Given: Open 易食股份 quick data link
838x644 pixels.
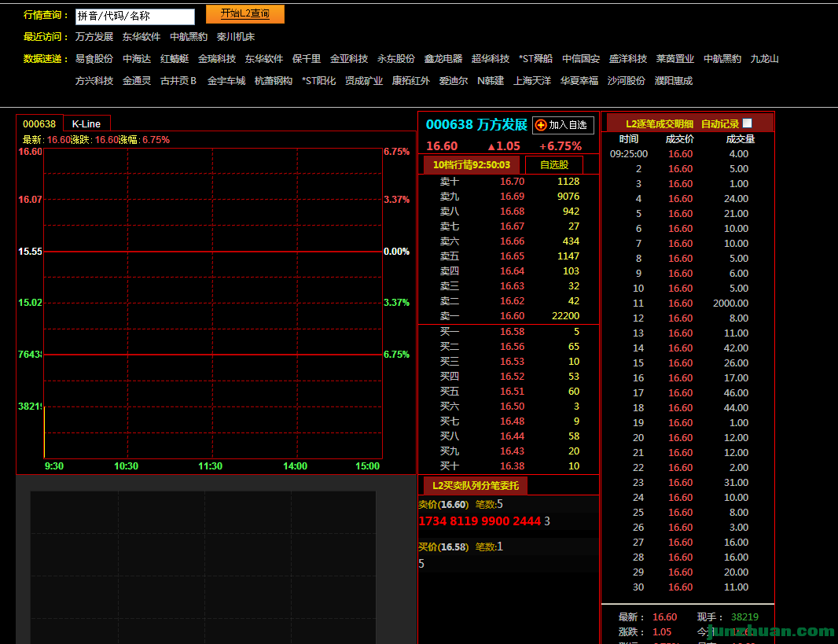Looking at the screenshot, I should pos(94,59).
